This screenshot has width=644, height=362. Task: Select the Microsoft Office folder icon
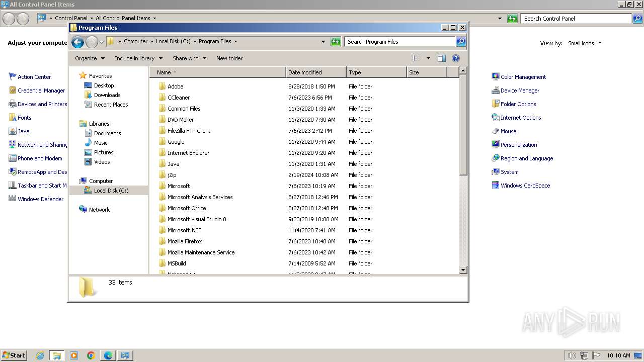[x=162, y=208]
